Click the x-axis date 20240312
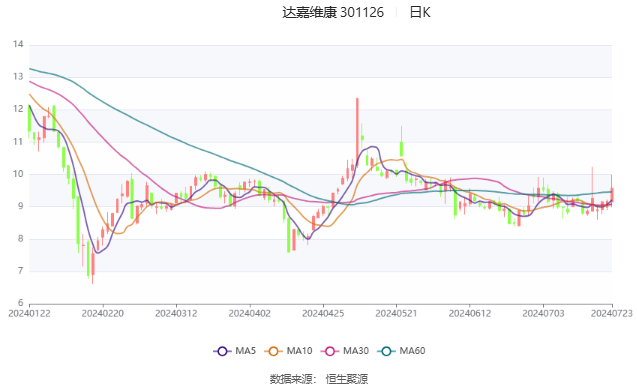Screen dimensions: 637x387 pyautogui.click(x=176, y=313)
